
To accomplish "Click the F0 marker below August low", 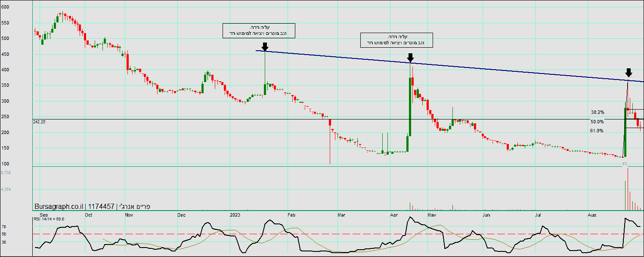I will click(x=625, y=164).
